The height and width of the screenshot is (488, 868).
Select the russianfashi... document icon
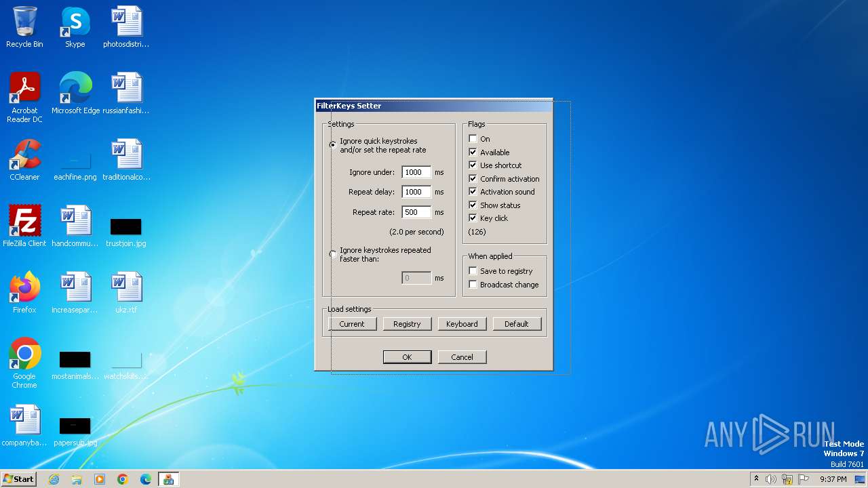[126, 94]
